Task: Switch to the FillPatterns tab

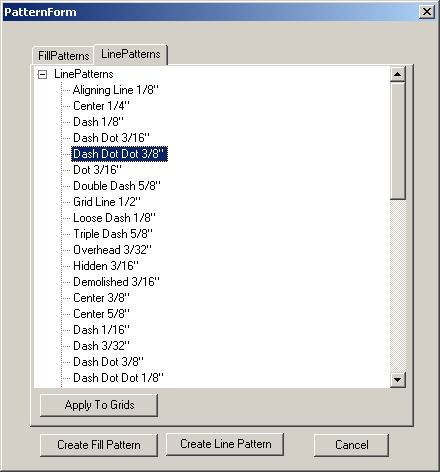Action: (x=63, y=55)
